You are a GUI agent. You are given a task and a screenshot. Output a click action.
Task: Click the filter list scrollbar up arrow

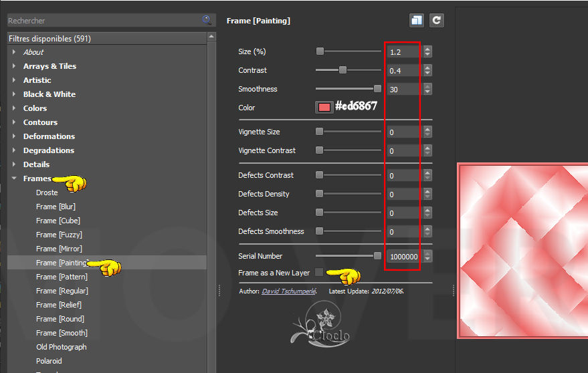[211, 36]
